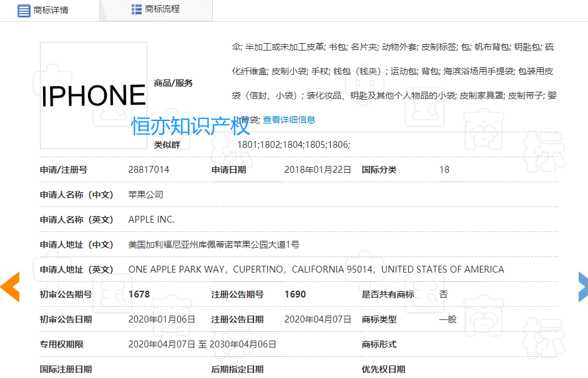Click applicant name 苹果公司
The width and height of the screenshot is (588, 378).
(x=146, y=195)
